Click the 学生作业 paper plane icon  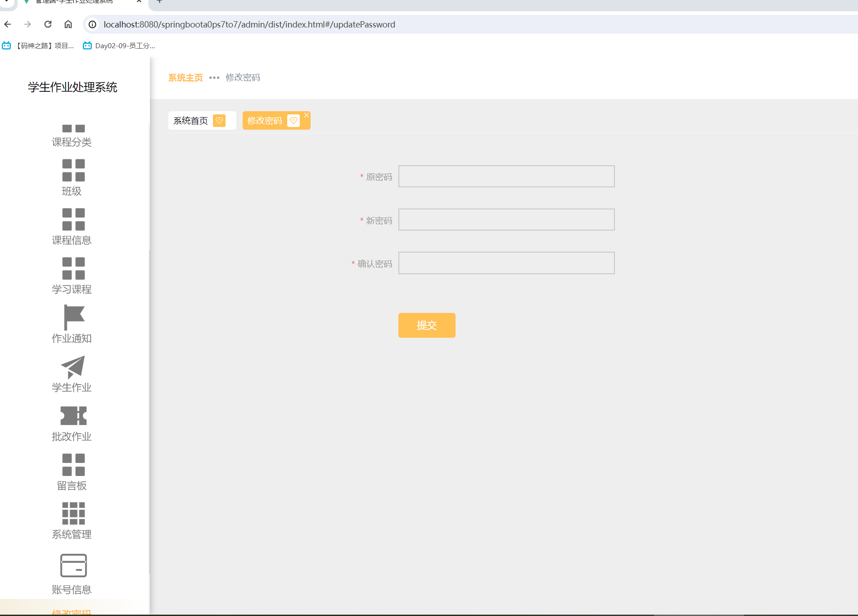click(73, 367)
